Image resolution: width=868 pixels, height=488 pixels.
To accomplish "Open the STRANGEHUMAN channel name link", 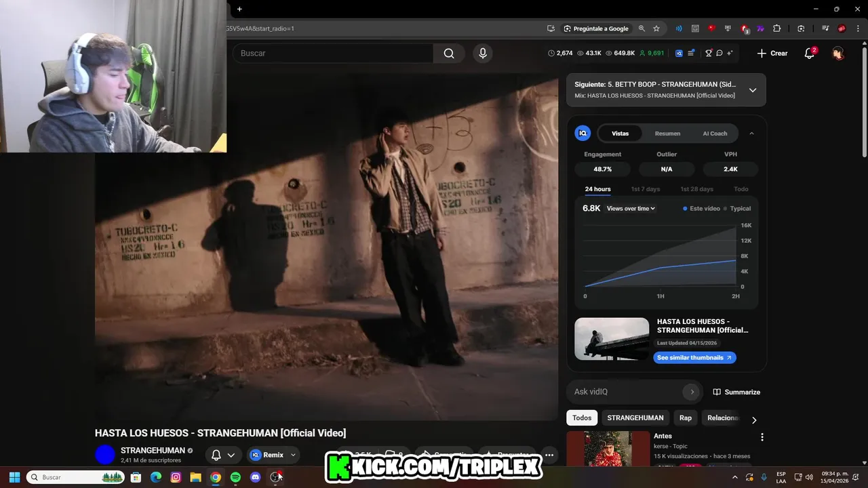I will [x=153, y=450].
